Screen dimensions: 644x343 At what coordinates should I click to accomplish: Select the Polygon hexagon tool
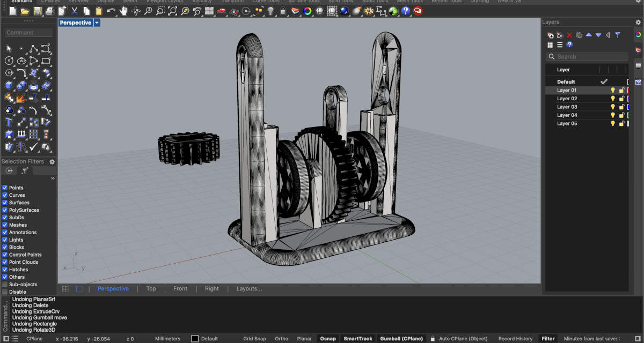pos(9,73)
